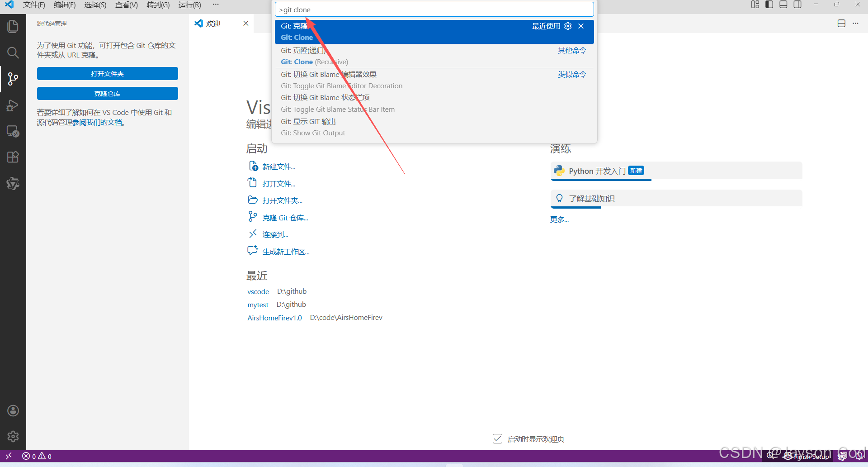Open the overflow menu ellipsis in menu bar

(216, 5)
